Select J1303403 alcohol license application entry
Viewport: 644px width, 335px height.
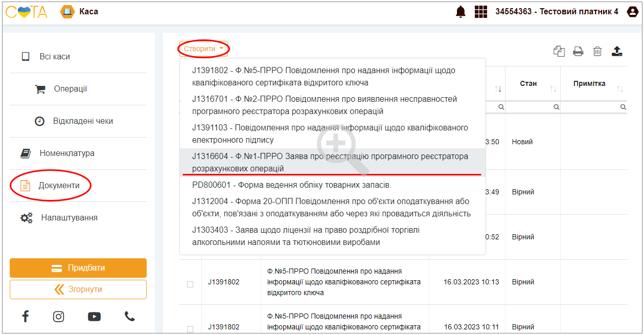333,236
